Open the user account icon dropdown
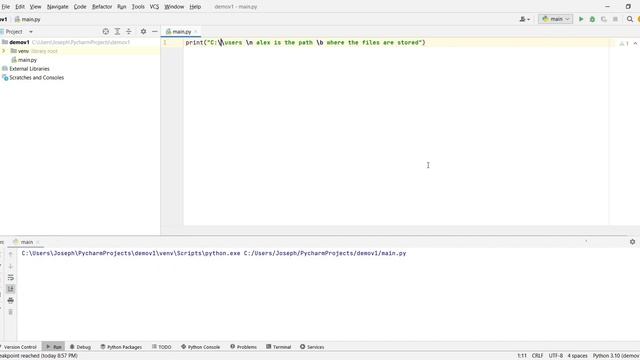 524,19
